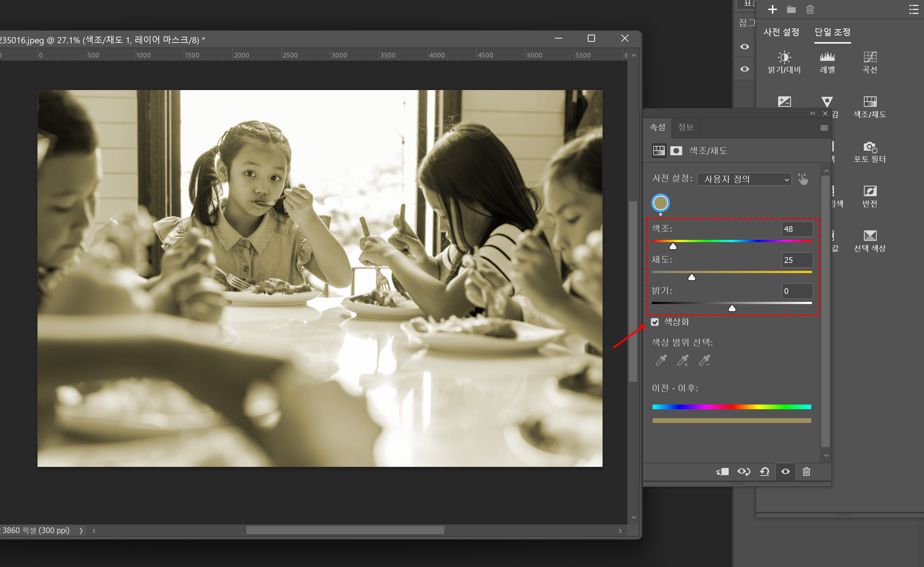This screenshot has height=567, width=924.
Task: Reset adjustment to defaults icon
Action: click(x=765, y=472)
